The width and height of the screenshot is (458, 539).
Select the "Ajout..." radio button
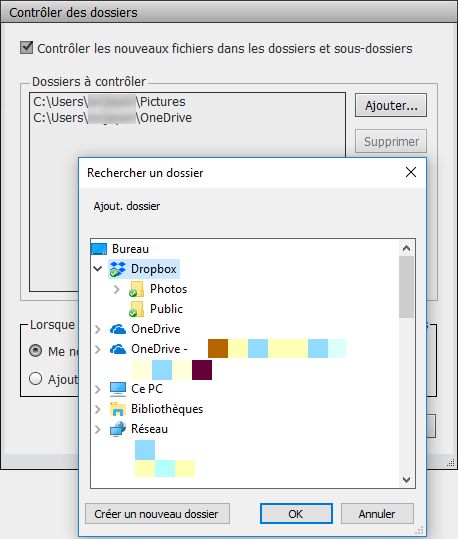(36, 379)
